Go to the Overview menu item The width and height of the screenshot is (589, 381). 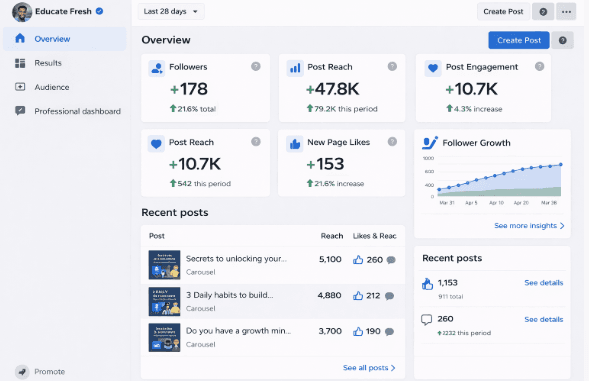65,39
